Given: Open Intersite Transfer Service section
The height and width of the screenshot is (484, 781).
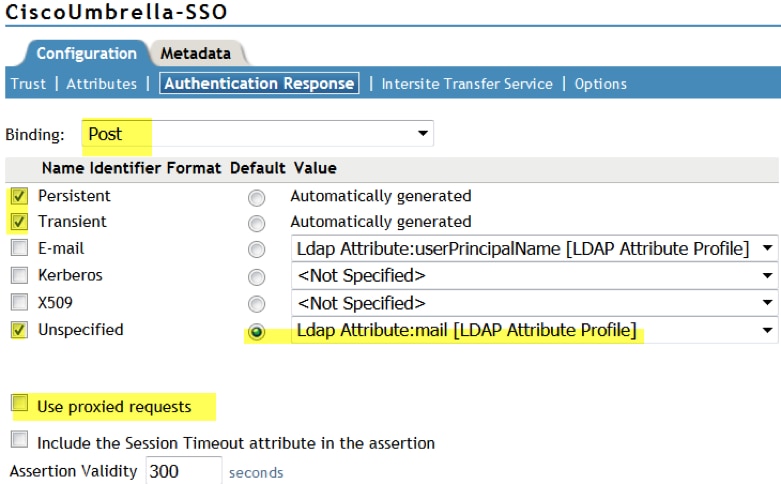Looking at the screenshot, I should click(x=467, y=84).
